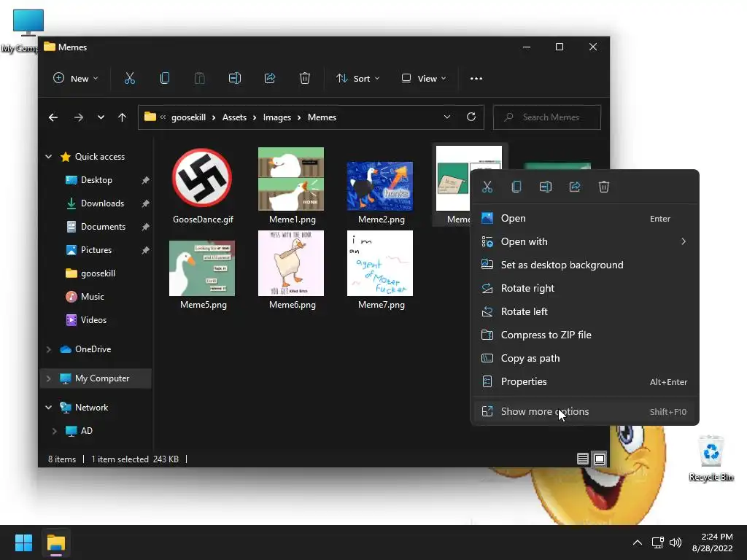Screen dimensions: 747x560
Task: Expand the address bar history dropdown
Action: click(x=447, y=117)
